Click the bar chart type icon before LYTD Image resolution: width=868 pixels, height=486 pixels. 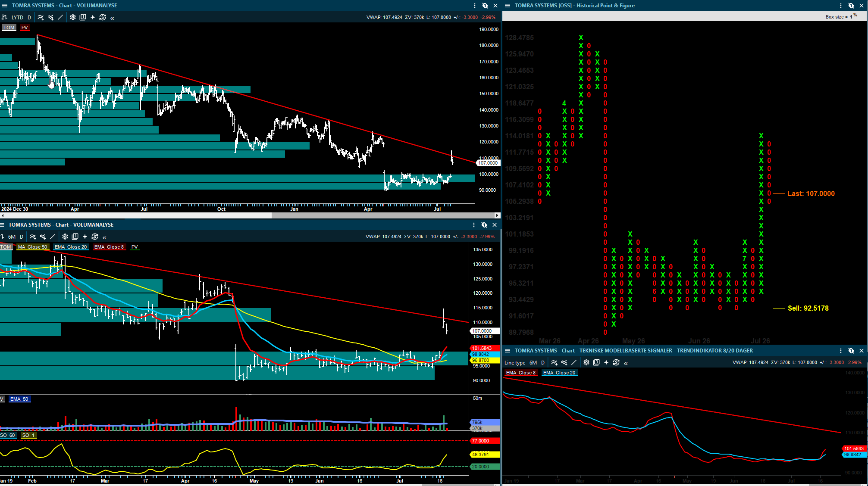(x=4, y=17)
